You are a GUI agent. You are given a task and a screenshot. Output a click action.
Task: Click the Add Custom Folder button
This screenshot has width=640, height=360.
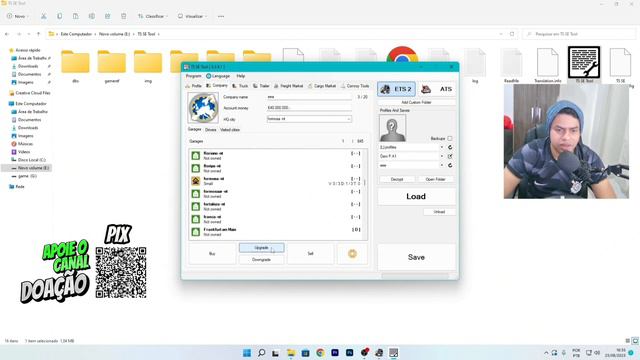(x=416, y=102)
